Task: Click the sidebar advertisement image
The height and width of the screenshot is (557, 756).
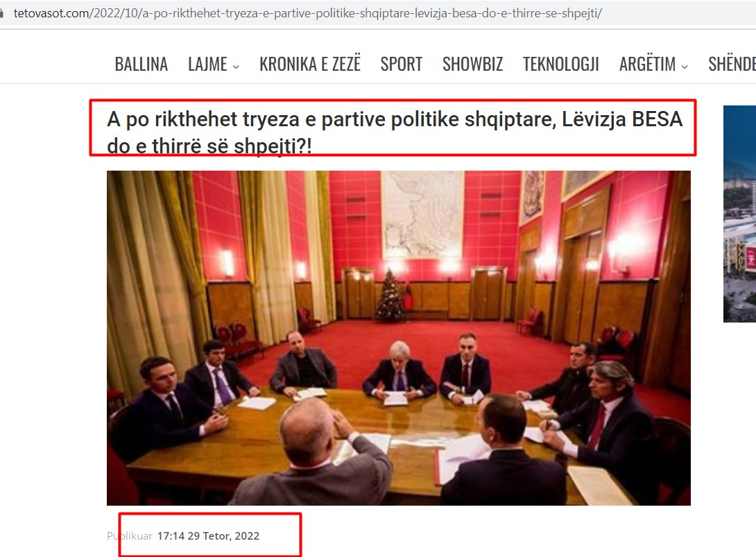Action: click(x=739, y=214)
